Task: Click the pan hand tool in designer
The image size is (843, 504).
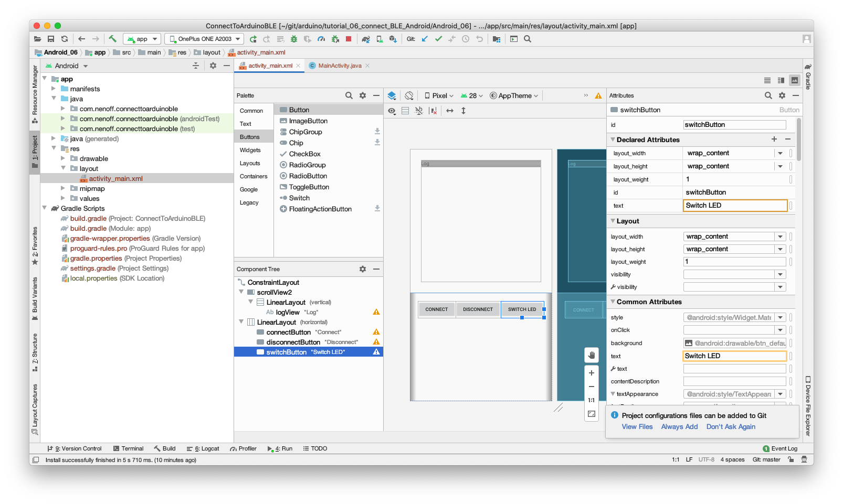Action: pos(592,355)
